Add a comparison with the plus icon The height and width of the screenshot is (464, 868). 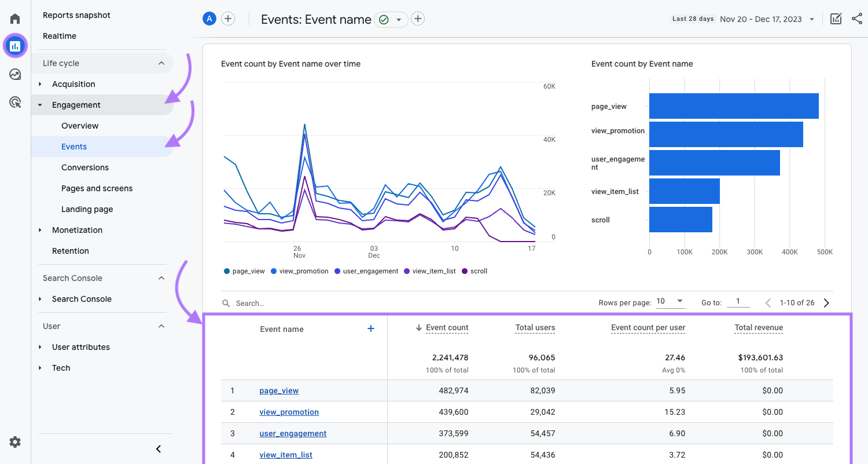228,18
